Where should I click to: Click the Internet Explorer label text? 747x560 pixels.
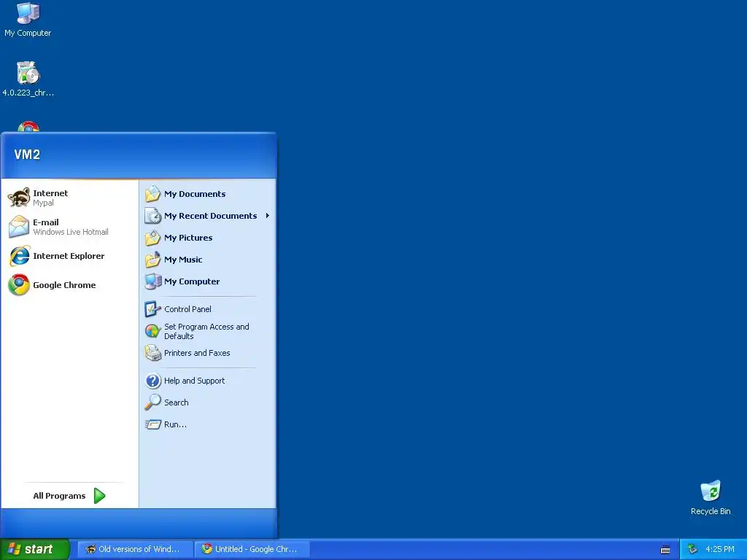(x=69, y=256)
